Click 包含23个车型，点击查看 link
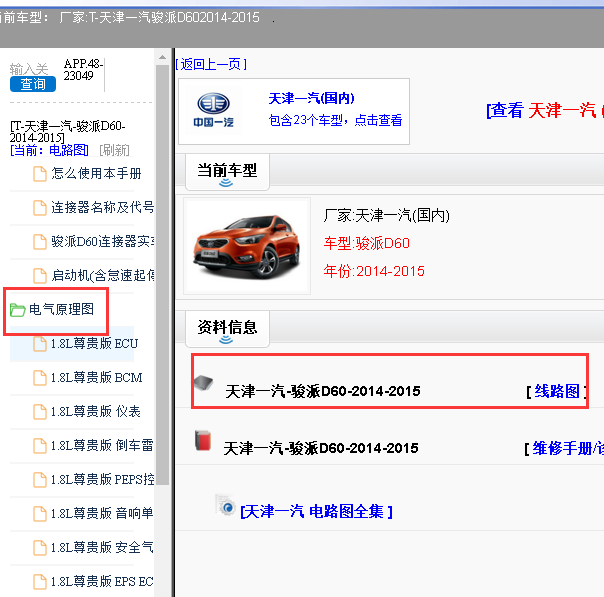 pos(335,120)
